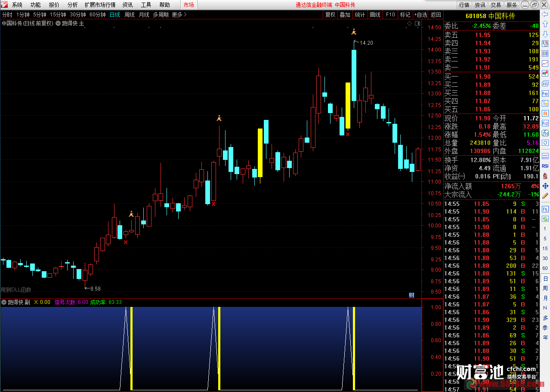Image resolution: width=550 pixels, height=392 pixels.
Task: Click the 财 marker at chart bottom right
Action: tap(411, 295)
